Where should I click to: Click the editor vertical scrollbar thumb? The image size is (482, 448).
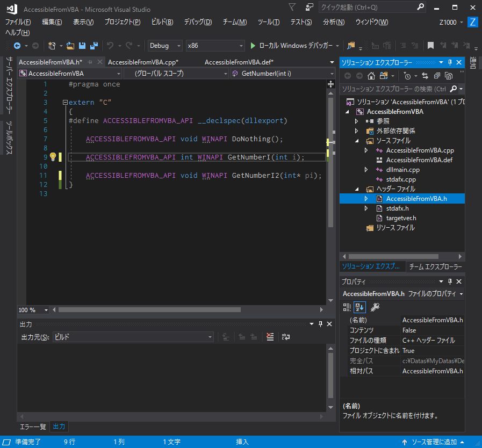coord(331,163)
